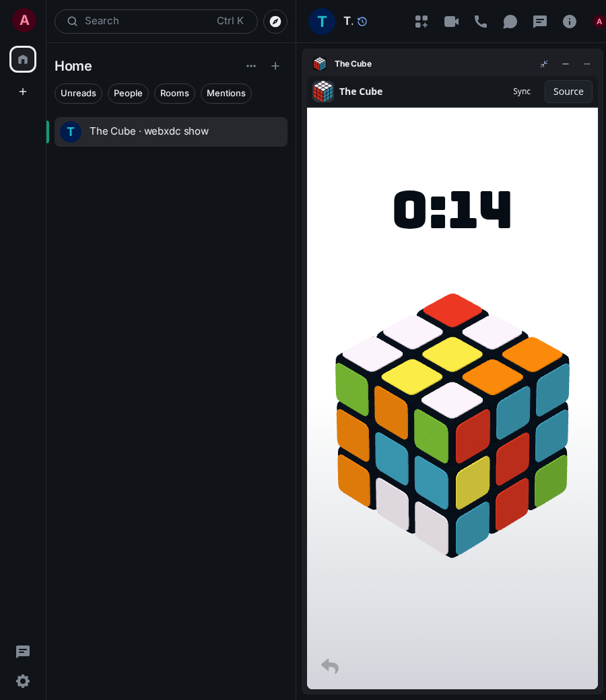Undo the last cube move arrow

point(330,666)
